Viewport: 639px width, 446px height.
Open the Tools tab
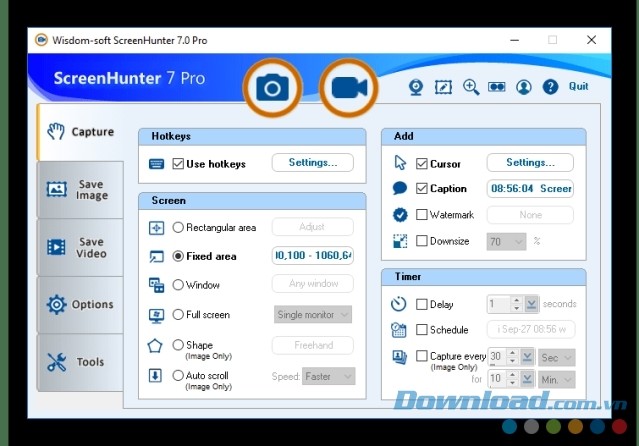click(80, 362)
